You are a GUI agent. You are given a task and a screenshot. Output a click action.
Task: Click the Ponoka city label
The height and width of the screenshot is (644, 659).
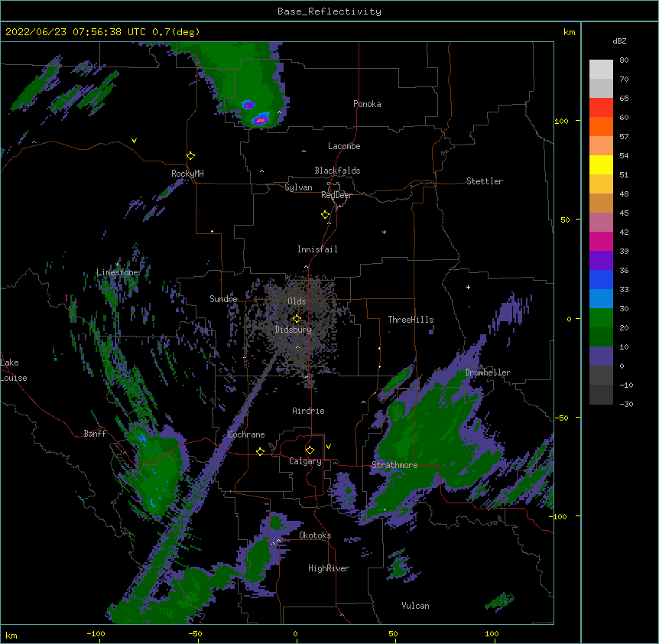click(x=367, y=104)
